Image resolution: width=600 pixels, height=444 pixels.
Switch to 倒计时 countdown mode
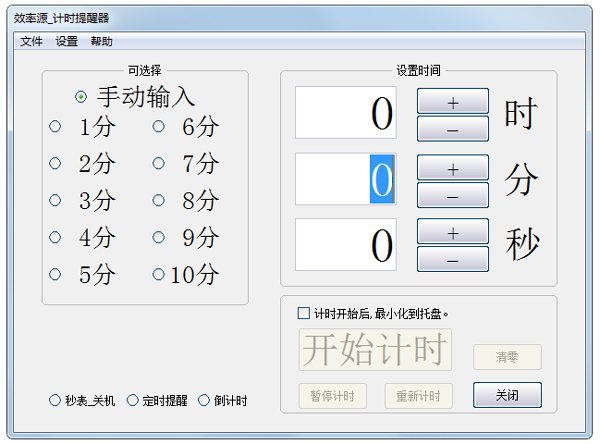[x=204, y=400]
